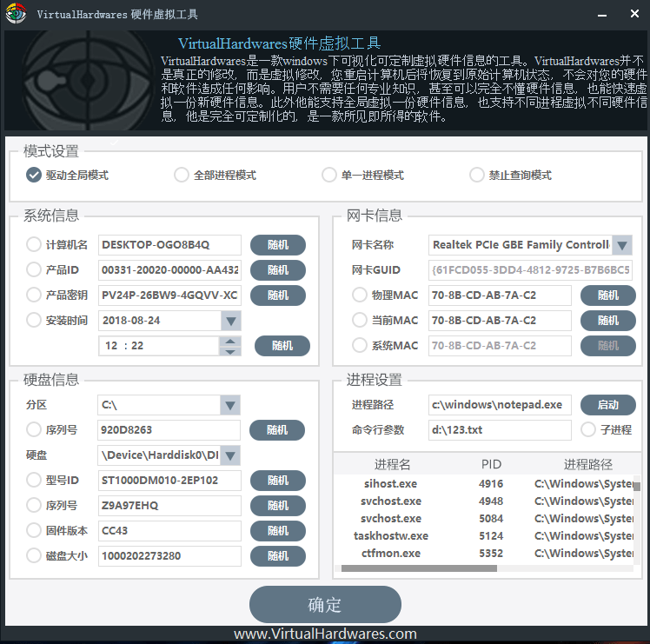This screenshot has height=644, width=650.
Task: Decrease install time with down arrow
Action: click(x=230, y=351)
